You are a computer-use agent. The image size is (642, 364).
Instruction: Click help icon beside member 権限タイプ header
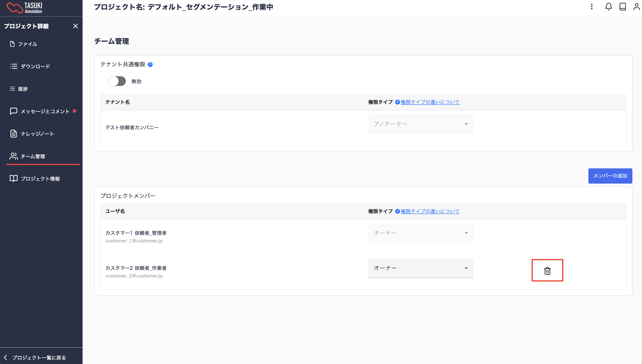[x=397, y=211]
